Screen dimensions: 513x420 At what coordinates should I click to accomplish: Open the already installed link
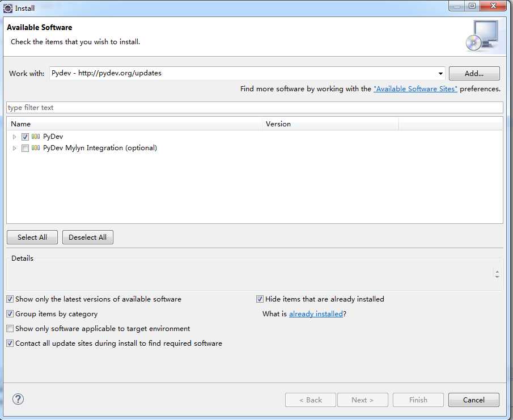pyautogui.click(x=316, y=313)
